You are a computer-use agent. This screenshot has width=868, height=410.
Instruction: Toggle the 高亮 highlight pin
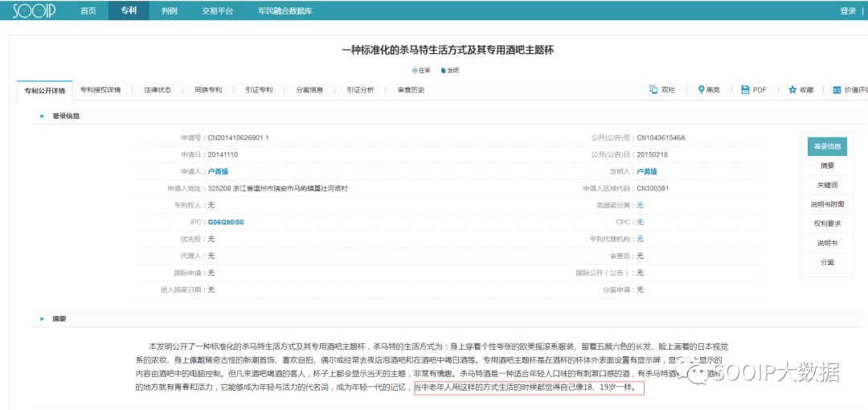point(709,90)
